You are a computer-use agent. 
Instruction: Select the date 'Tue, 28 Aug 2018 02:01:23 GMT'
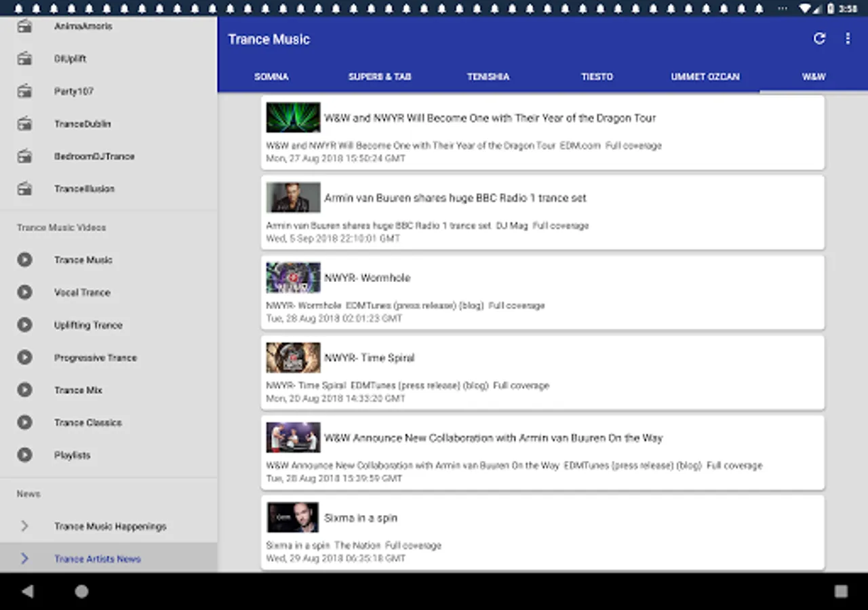pyautogui.click(x=334, y=318)
